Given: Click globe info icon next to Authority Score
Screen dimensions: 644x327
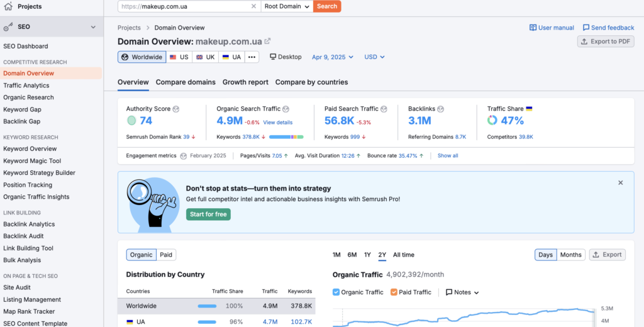Looking at the screenshot, I should (176, 109).
